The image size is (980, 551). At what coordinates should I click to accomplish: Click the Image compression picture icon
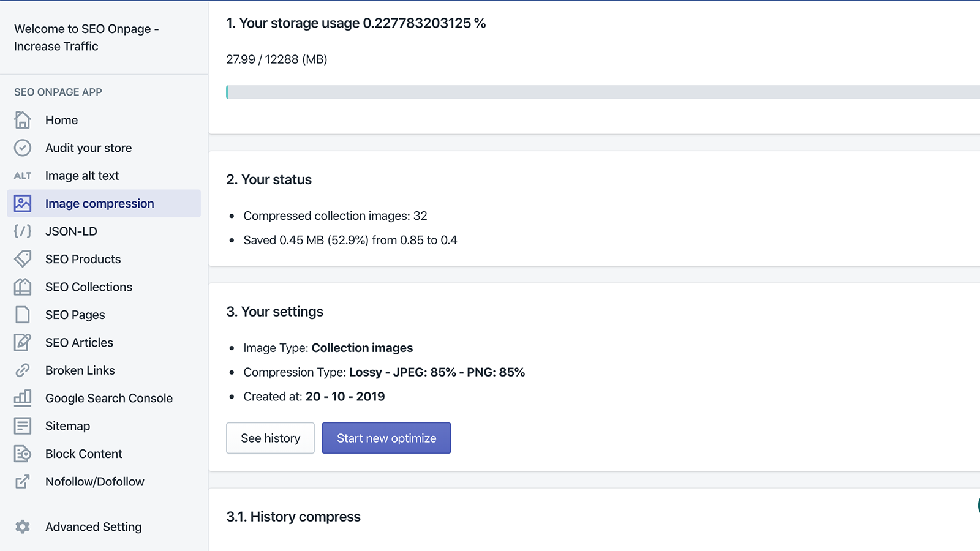(x=23, y=203)
